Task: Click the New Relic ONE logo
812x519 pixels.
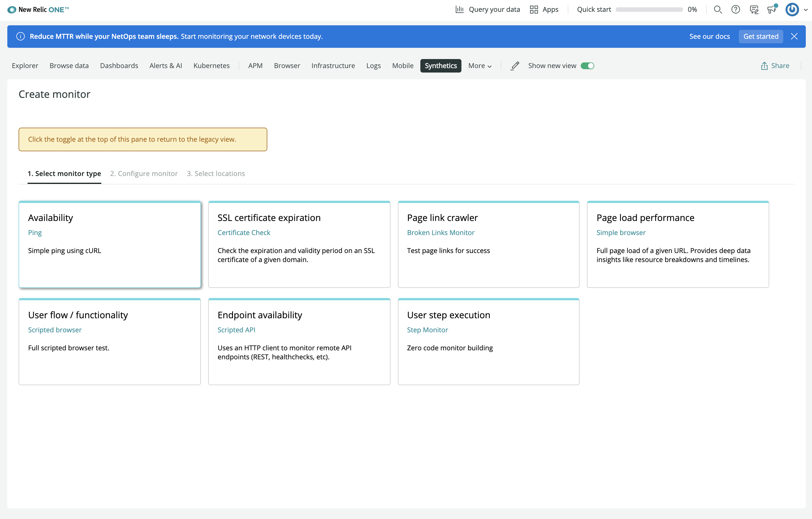Action: 38,10
